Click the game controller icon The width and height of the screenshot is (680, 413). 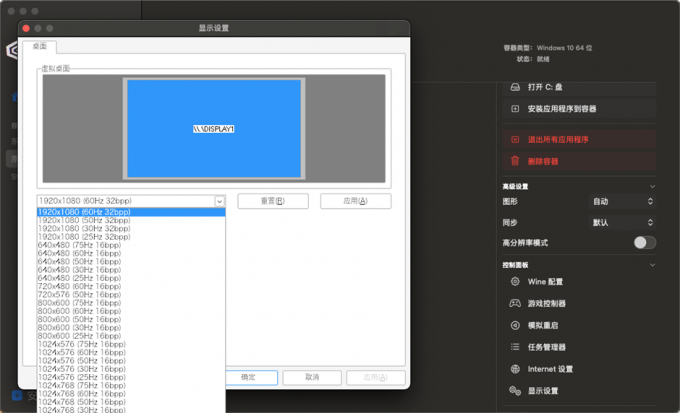(515, 303)
